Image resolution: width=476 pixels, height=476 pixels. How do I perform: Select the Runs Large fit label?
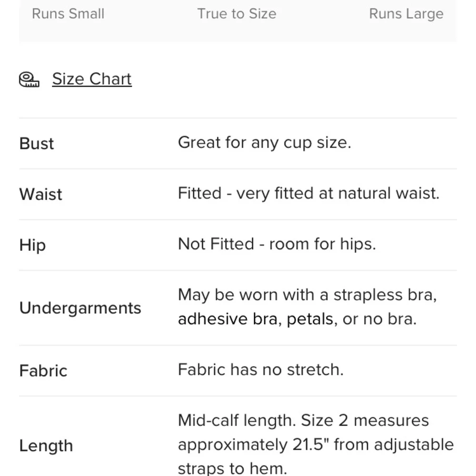(406, 14)
